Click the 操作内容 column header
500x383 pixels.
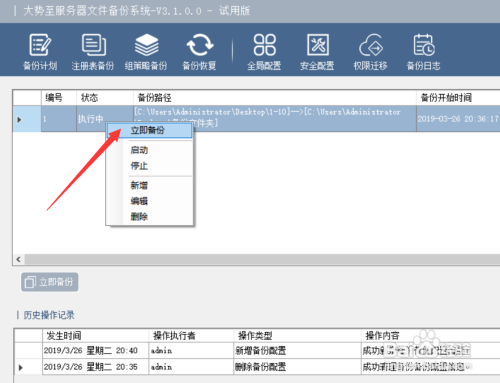point(431,336)
